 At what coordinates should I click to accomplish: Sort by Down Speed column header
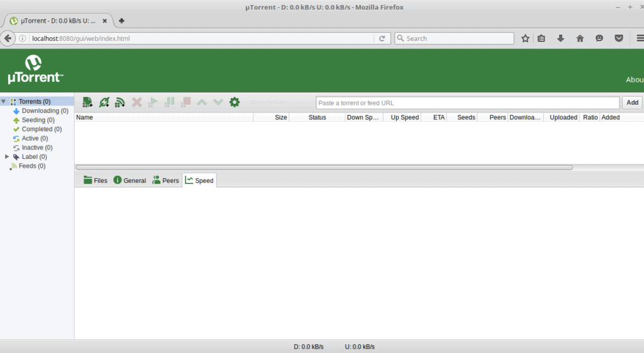coord(364,117)
